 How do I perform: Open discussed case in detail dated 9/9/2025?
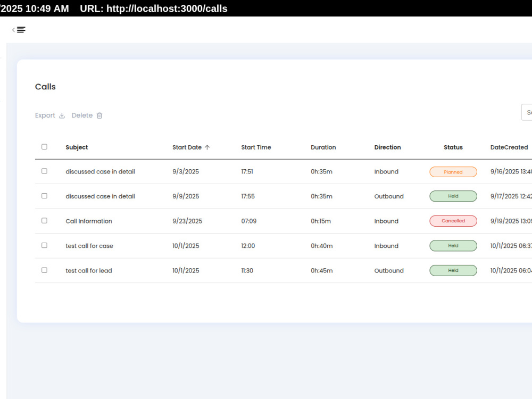pyautogui.click(x=100, y=196)
